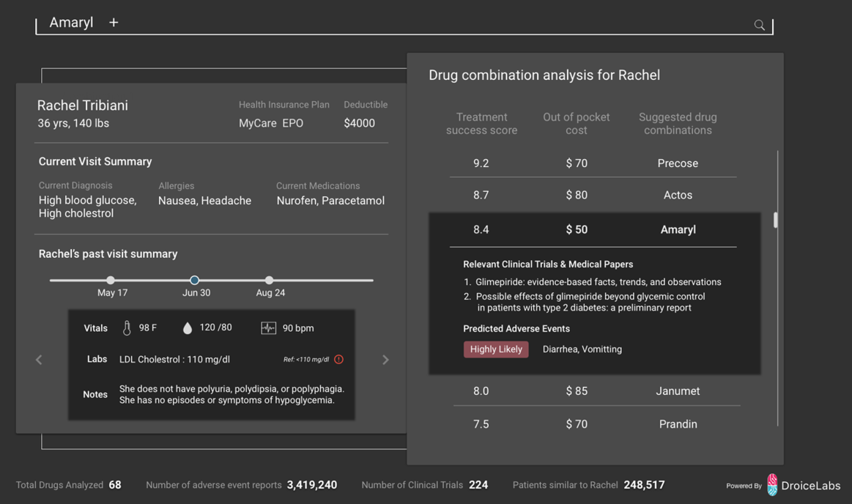This screenshot has height=504, width=852.
Task: Select the Aug 24 visit marker
Action: tap(269, 281)
